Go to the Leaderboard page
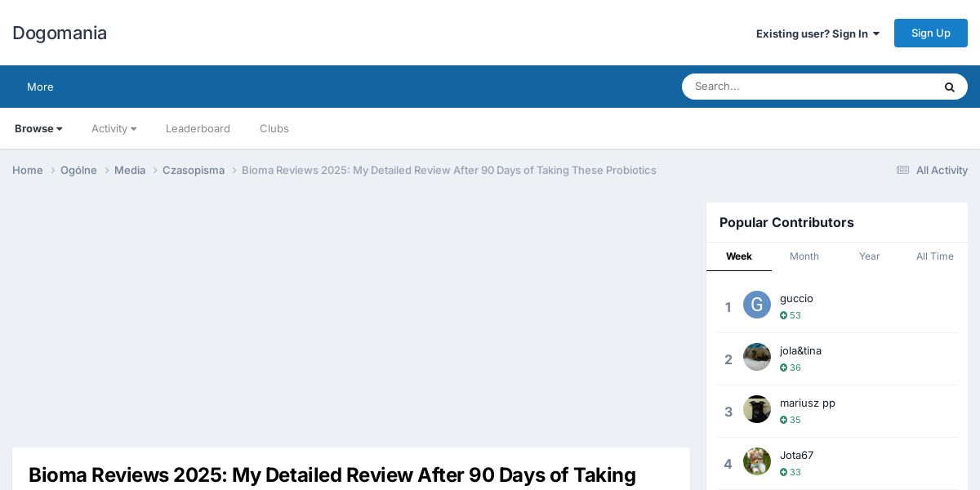The height and width of the screenshot is (490, 980). (198, 128)
